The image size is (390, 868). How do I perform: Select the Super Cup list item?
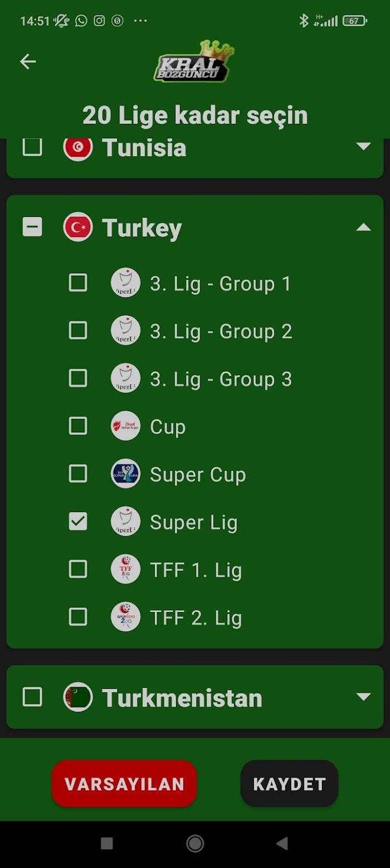pyautogui.click(x=195, y=474)
